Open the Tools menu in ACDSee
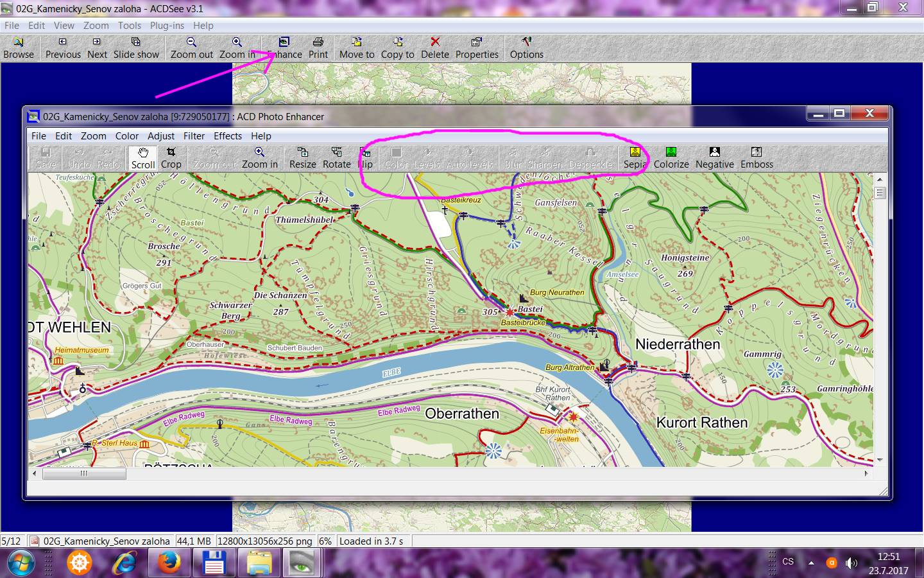 point(130,26)
